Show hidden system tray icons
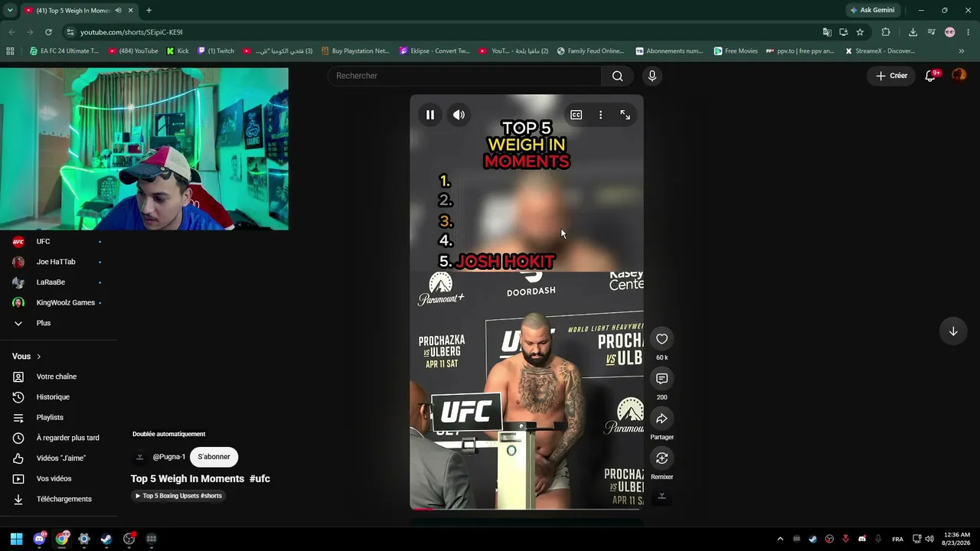Image resolution: width=980 pixels, height=551 pixels. pos(780,539)
